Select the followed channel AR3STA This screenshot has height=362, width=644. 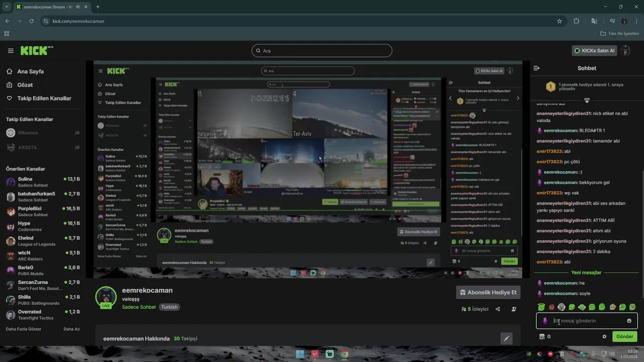coord(43,147)
